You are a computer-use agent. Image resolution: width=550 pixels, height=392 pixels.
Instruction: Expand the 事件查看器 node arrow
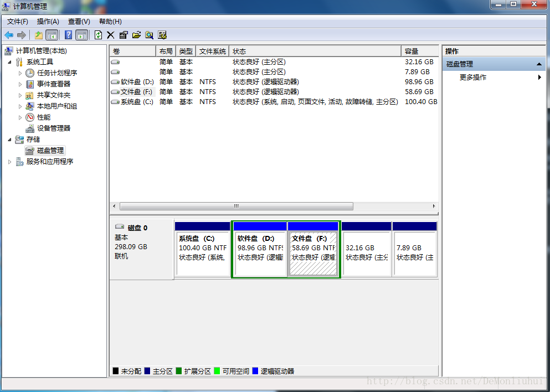20,84
